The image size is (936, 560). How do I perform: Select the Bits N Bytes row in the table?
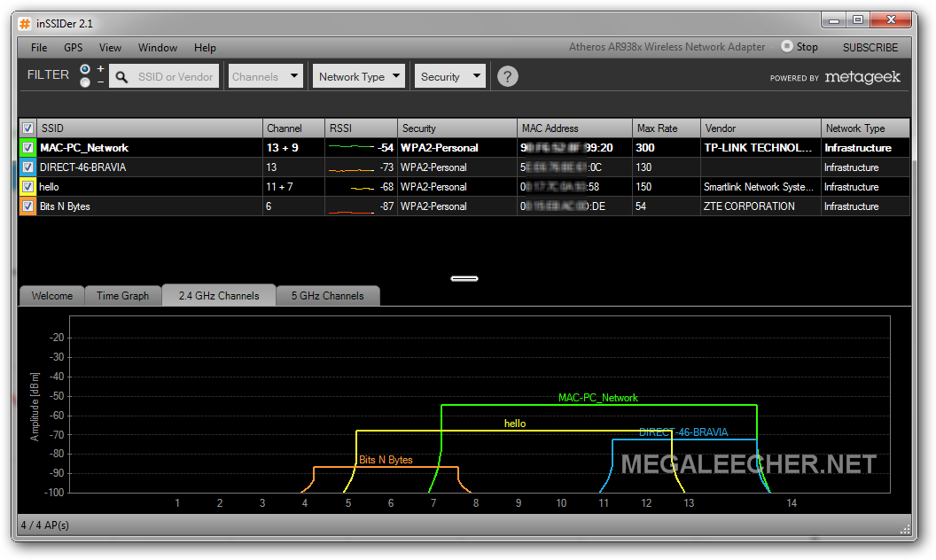click(464, 206)
